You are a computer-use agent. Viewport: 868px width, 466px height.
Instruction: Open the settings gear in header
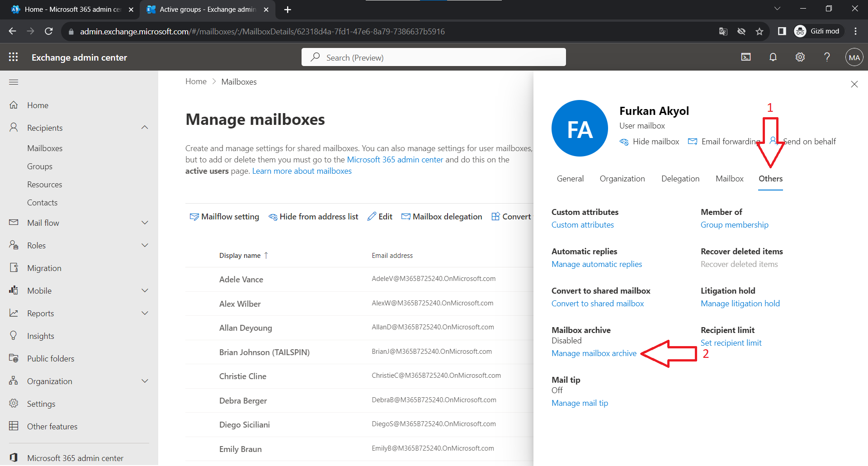tap(800, 57)
